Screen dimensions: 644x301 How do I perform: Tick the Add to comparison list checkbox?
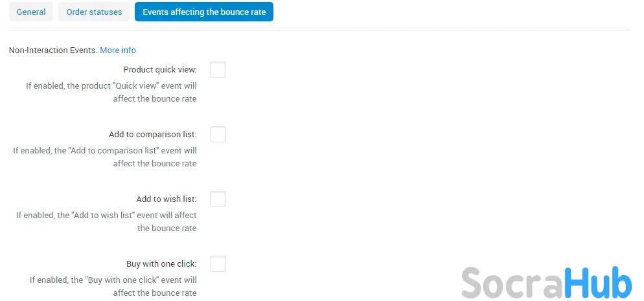coord(218,135)
